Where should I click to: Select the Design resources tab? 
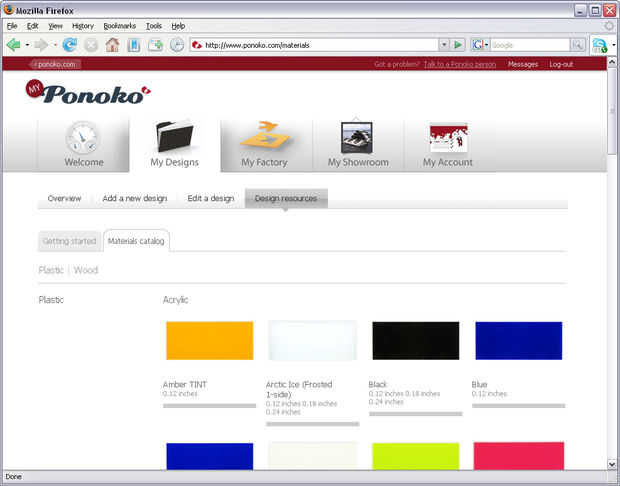tap(286, 198)
